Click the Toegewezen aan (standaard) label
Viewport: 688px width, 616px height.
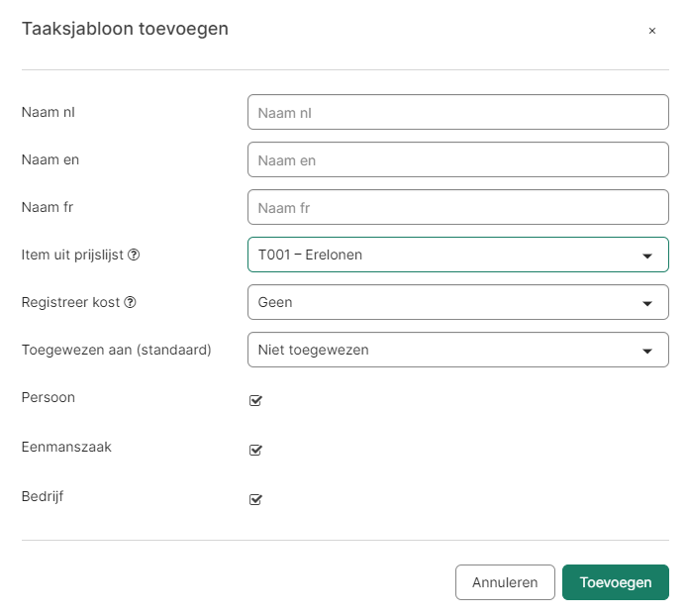(x=116, y=350)
